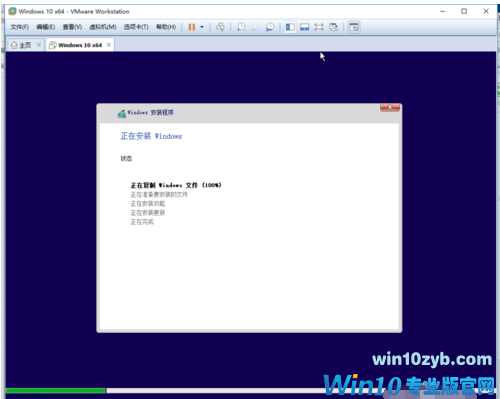
Task: Click the 正在安装功能 step
Action: tap(148, 203)
